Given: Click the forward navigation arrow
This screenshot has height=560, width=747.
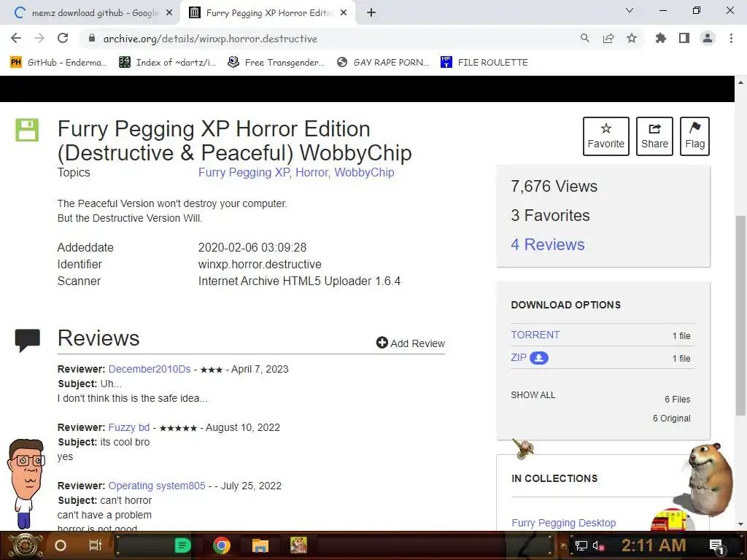Looking at the screenshot, I should tap(39, 38).
